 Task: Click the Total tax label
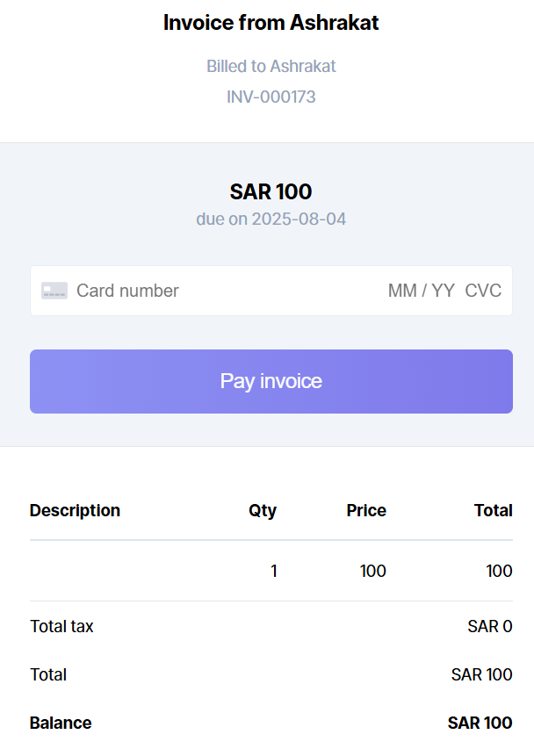pyautogui.click(x=61, y=626)
